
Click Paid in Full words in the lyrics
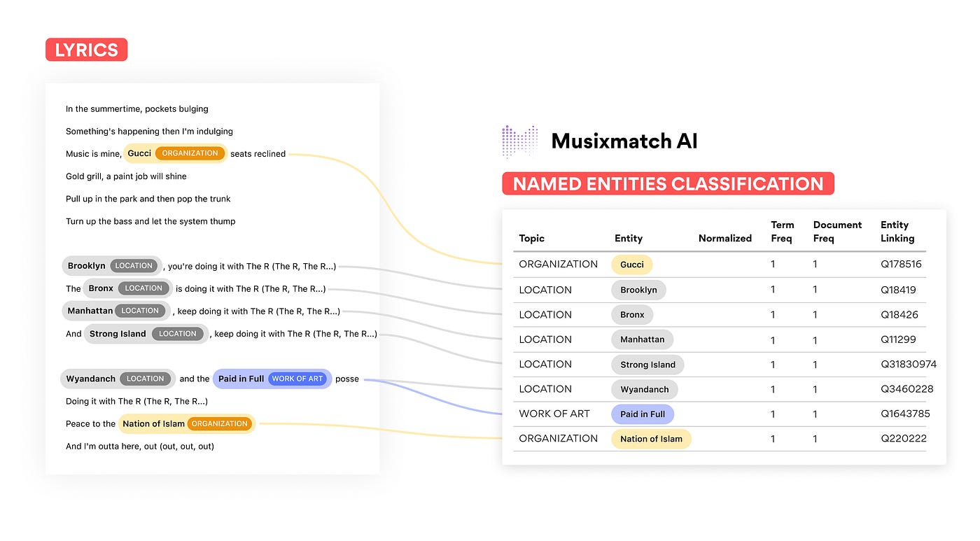241,379
